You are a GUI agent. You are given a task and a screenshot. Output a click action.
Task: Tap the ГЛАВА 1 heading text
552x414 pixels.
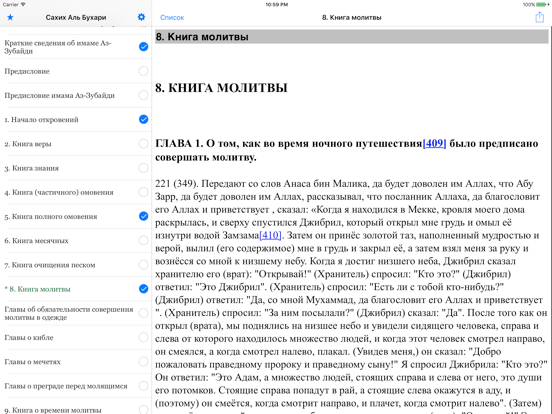[346, 150]
